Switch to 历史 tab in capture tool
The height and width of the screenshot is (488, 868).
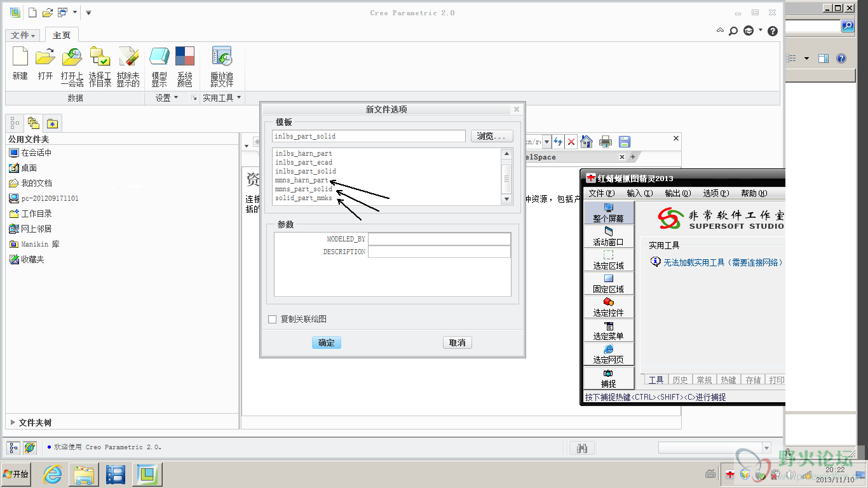(680, 379)
